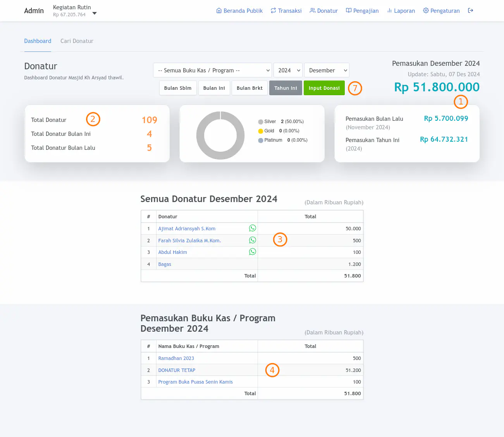Click Total Donatur Bulan Lalu label
The image size is (504, 437).
tap(63, 148)
